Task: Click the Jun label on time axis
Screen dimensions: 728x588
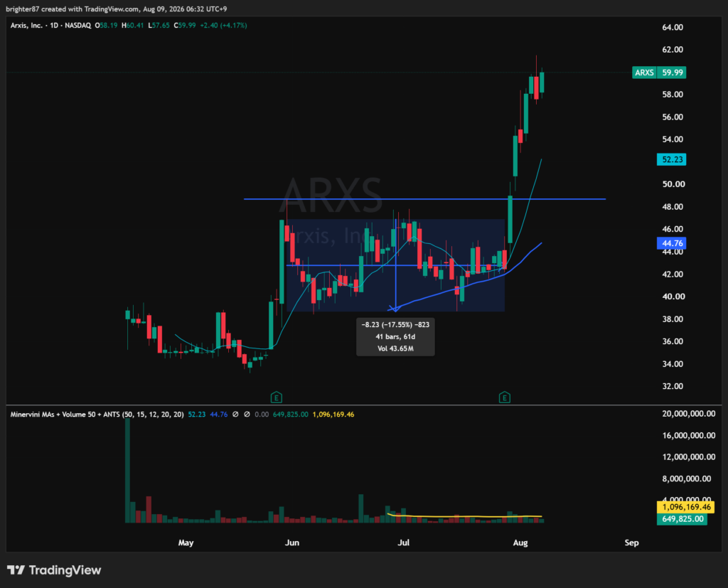Action: [292, 542]
